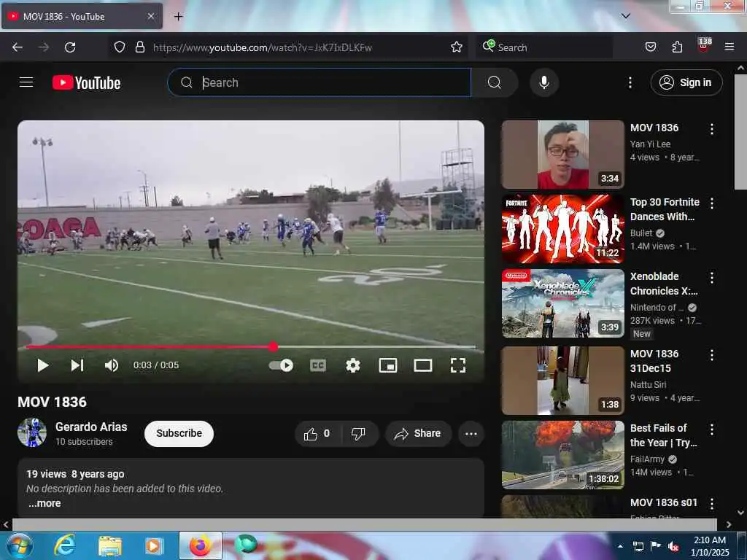Open the Top 30 Fortnite Dances thumbnail

[562, 228]
